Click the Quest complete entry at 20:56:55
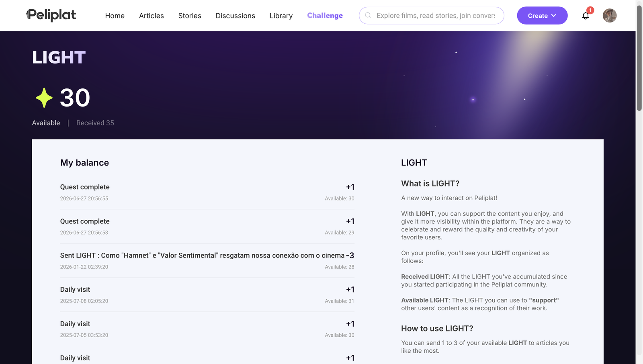 (x=207, y=192)
